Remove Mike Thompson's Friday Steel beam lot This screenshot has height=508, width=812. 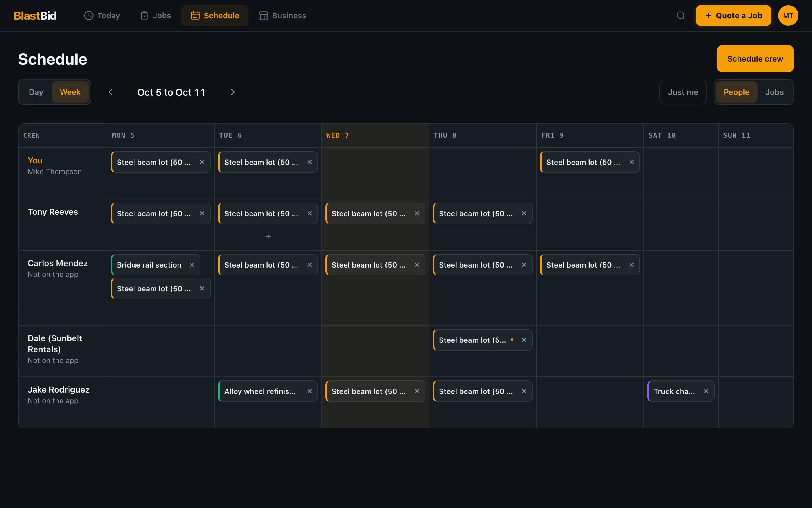point(632,162)
